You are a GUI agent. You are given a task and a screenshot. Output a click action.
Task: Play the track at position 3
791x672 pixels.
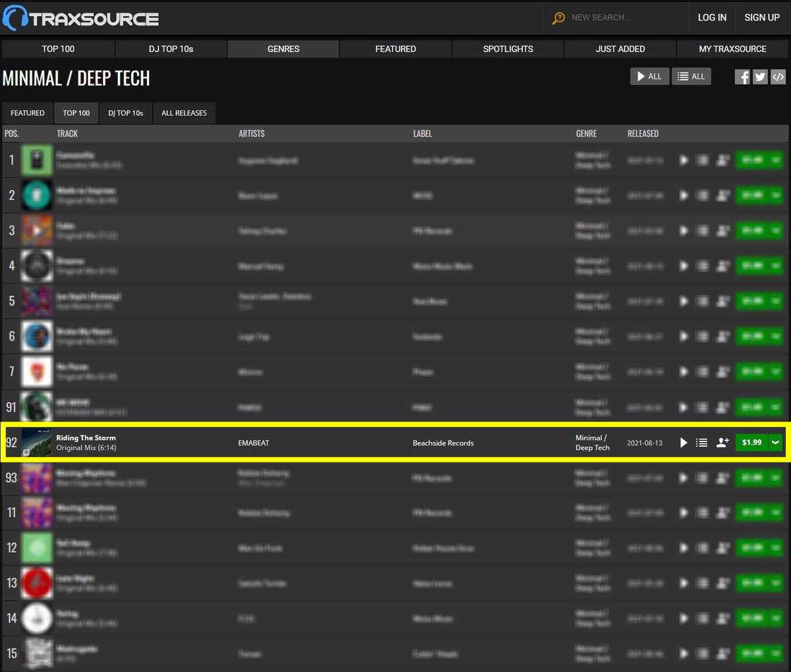coord(684,231)
